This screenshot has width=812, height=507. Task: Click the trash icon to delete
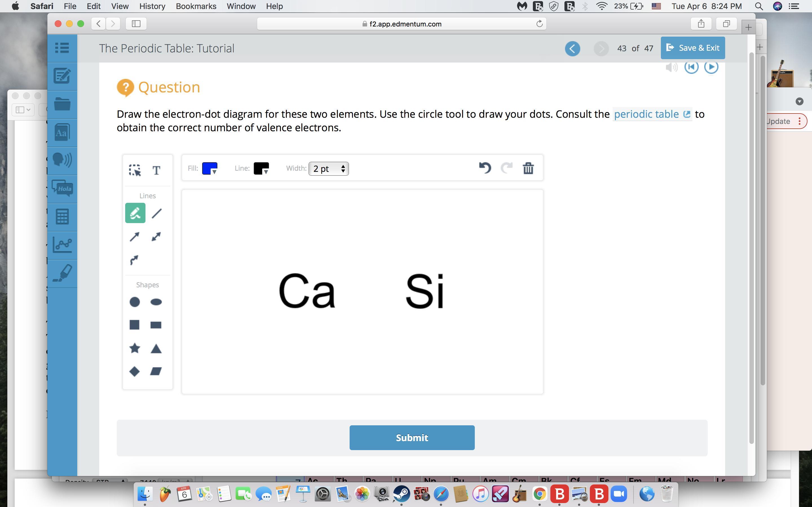(x=528, y=168)
